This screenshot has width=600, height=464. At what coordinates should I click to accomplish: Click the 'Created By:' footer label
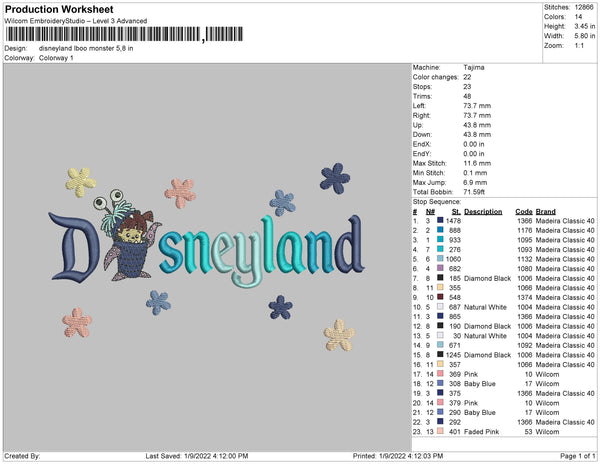[22, 456]
